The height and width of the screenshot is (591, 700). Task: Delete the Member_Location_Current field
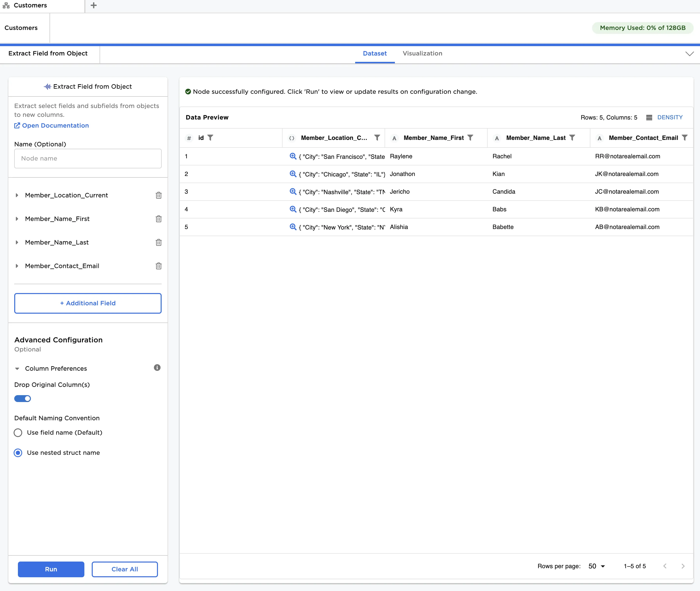coord(158,195)
